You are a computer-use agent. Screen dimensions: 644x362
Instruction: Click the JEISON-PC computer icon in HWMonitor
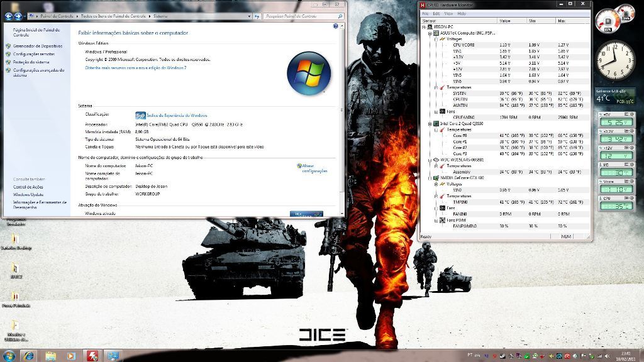(x=430, y=26)
